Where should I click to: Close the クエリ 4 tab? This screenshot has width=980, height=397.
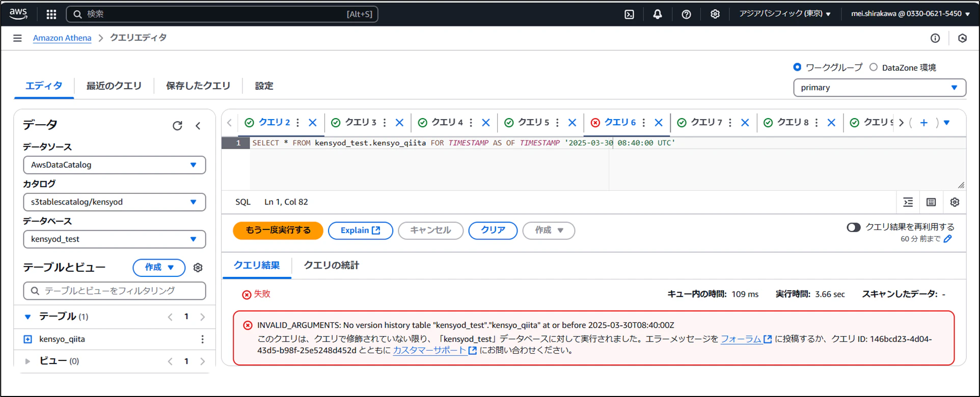click(x=486, y=123)
